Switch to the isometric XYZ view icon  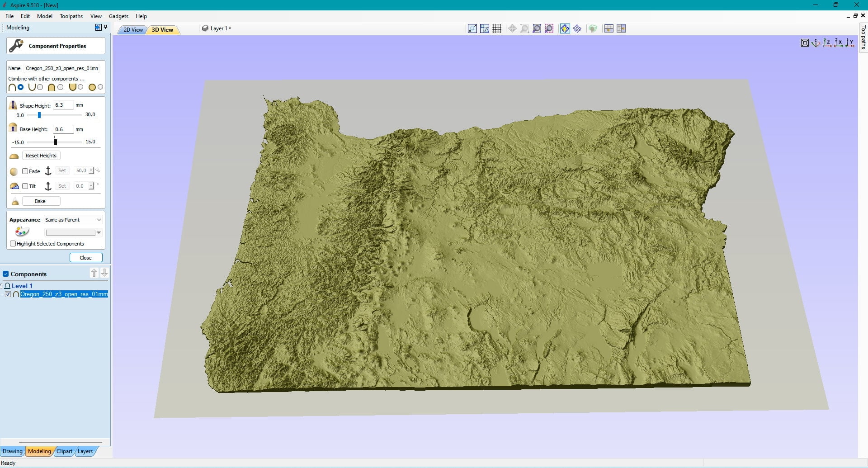(x=816, y=43)
